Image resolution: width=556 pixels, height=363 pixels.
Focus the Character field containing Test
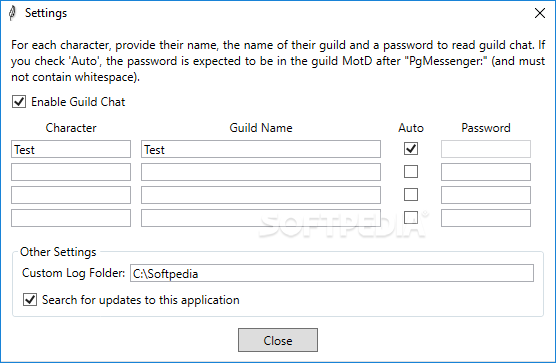[71, 149]
